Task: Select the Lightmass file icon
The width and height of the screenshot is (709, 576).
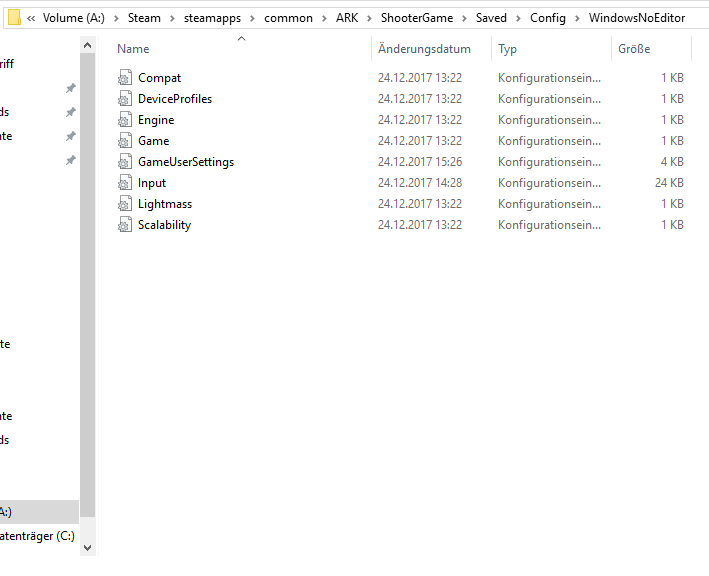Action: (x=125, y=204)
